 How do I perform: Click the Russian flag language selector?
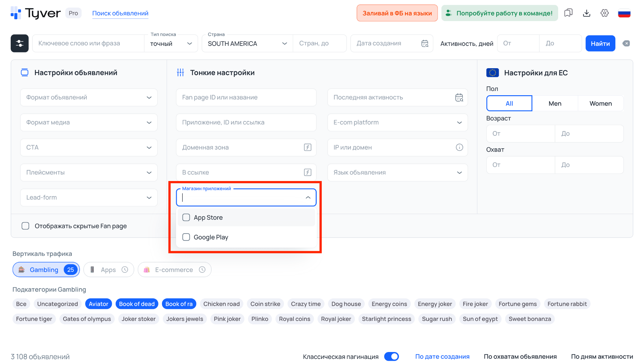[625, 13]
